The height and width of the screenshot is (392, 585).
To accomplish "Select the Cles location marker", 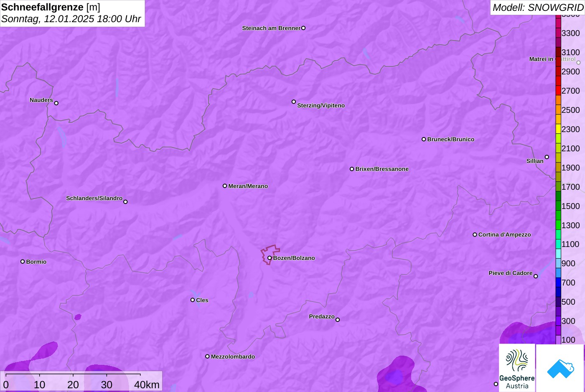I will pos(193,300).
